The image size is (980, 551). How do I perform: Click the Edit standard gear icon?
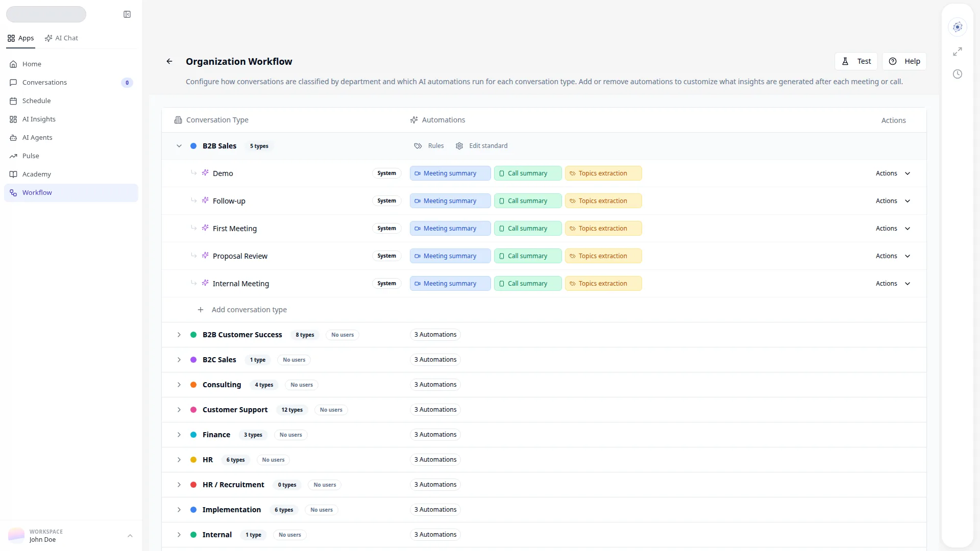point(459,146)
